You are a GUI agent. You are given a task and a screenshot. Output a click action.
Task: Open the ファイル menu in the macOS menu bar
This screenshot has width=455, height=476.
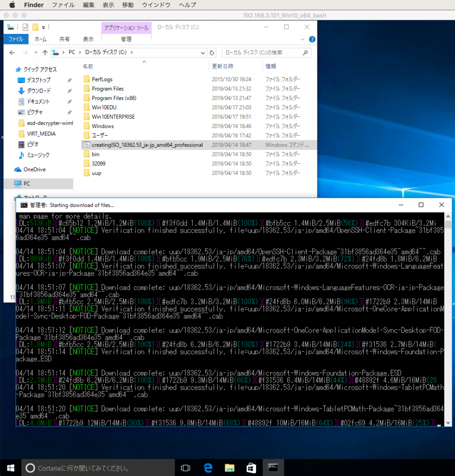63,5
